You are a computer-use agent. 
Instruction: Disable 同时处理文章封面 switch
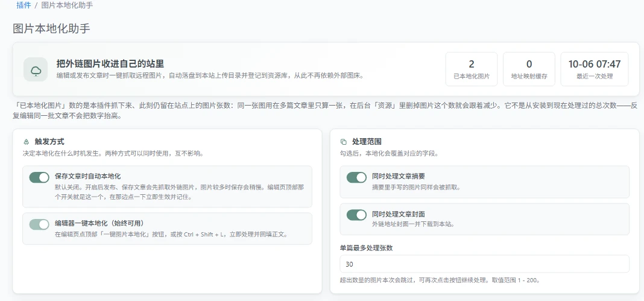(x=356, y=215)
